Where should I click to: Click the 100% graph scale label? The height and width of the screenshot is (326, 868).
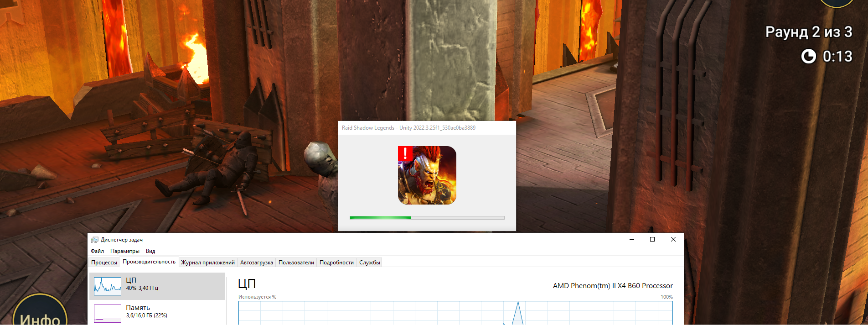pos(666,297)
